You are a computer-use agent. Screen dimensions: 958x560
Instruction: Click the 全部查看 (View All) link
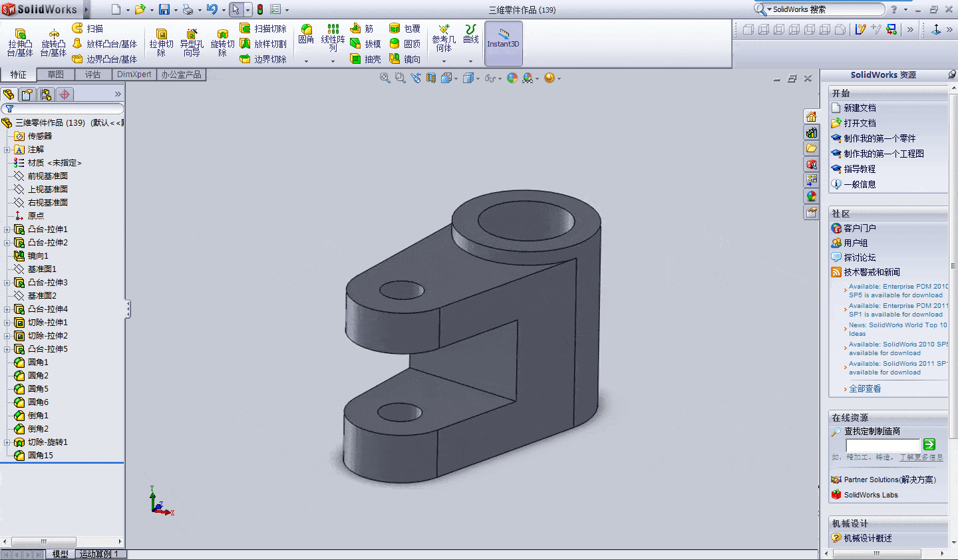tap(865, 389)
